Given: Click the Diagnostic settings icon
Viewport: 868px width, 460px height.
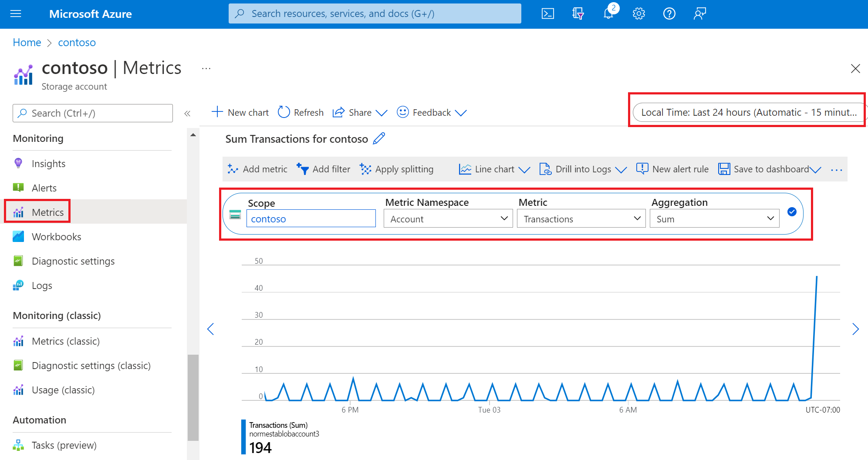Looking at the screenshot, I should click(18, 261).
